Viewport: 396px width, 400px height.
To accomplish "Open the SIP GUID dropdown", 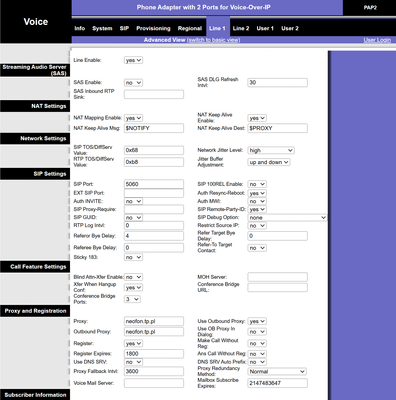I will [x=133, y=217].
